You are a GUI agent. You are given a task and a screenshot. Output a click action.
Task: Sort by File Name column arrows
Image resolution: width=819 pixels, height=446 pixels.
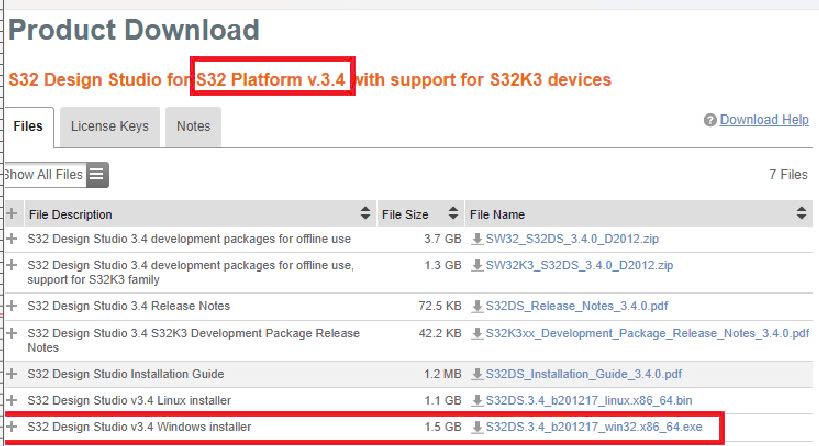pyautogui.click(x=801, y=214)
